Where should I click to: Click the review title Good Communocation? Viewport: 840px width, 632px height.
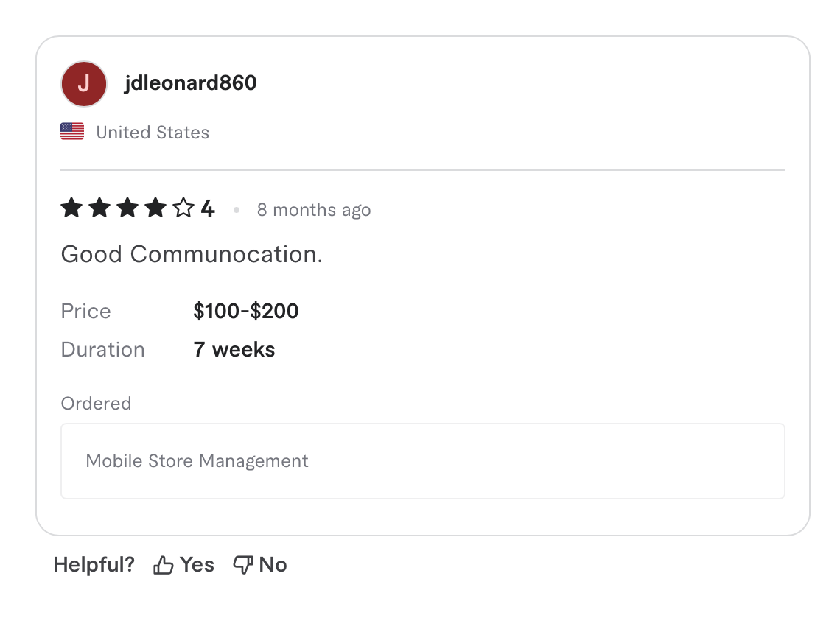pos(191,254)
